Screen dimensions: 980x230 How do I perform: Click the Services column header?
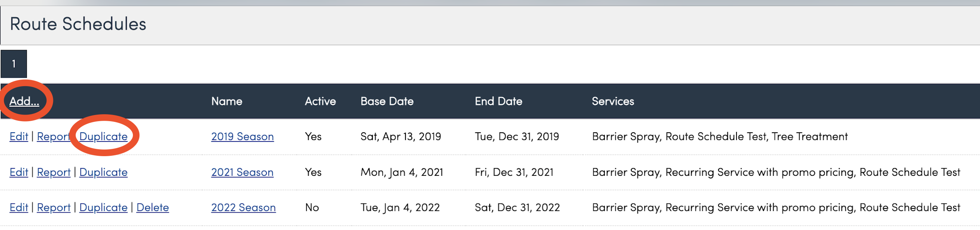[613, 101]
